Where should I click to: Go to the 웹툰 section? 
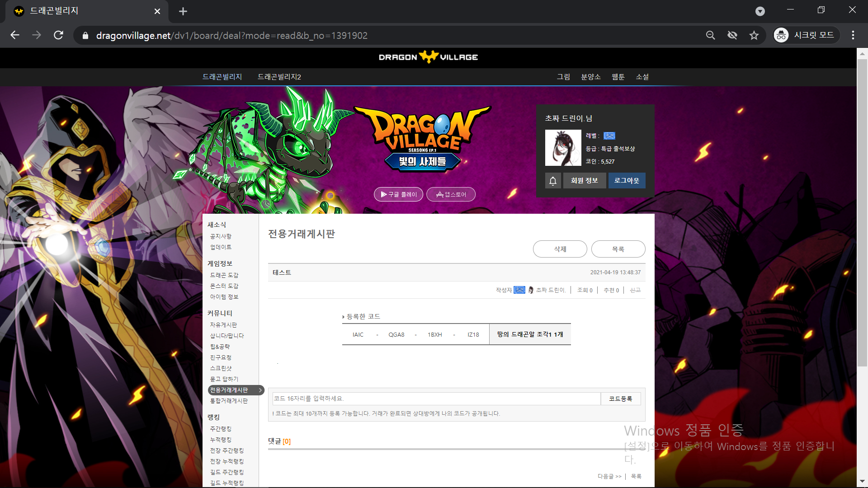(x=618, y=77)
